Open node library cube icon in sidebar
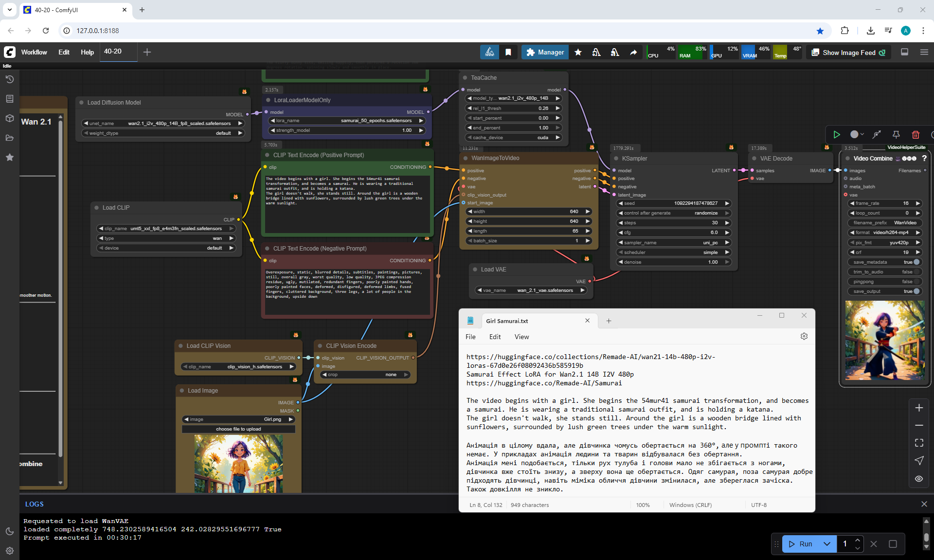The height and width of the screenshot is (560, 934). click(x=9, y=118)
